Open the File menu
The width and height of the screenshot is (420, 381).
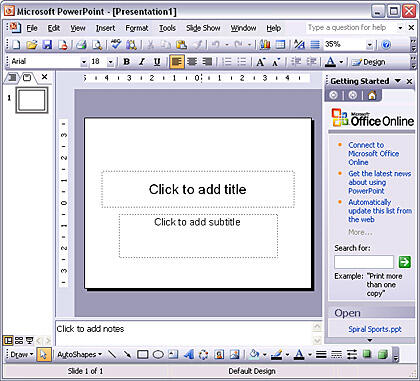click(x=32, y=28)
